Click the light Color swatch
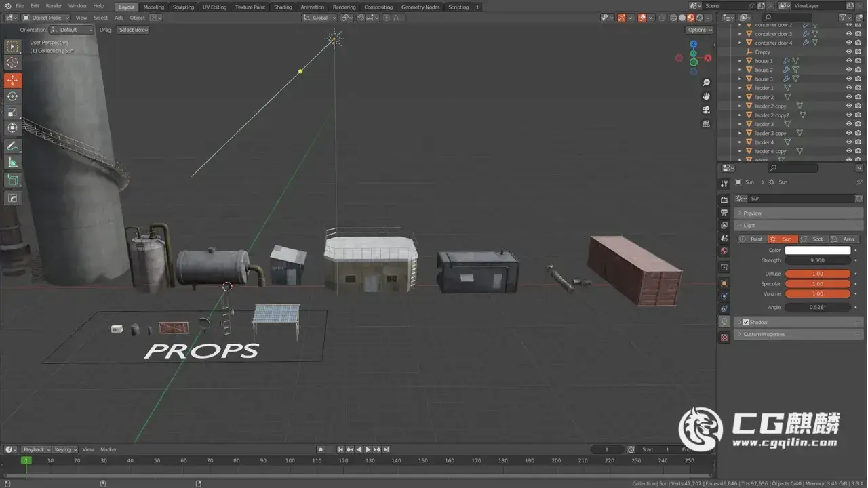The height and width of the screenshot is (488, 868). coord(817,250)
